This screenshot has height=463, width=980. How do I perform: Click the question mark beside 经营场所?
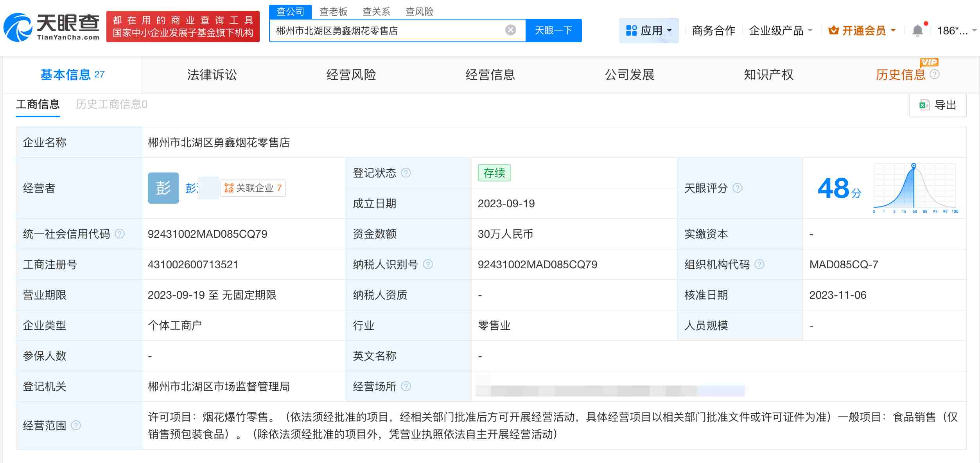407,386
